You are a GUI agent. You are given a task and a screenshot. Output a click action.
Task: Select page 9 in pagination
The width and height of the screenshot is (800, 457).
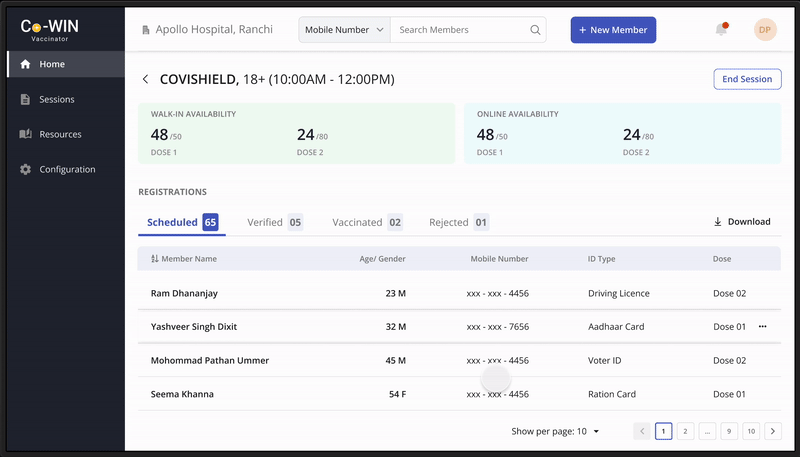(729, 431)
